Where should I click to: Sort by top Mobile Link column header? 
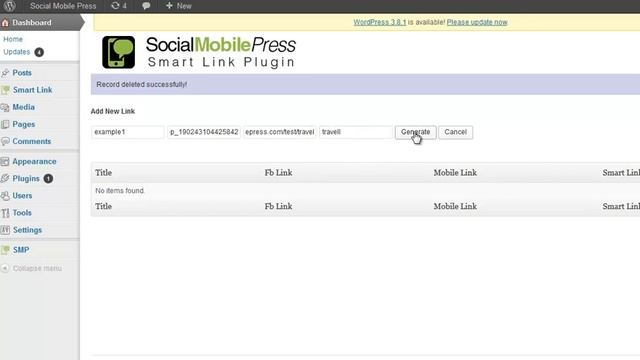455,173
